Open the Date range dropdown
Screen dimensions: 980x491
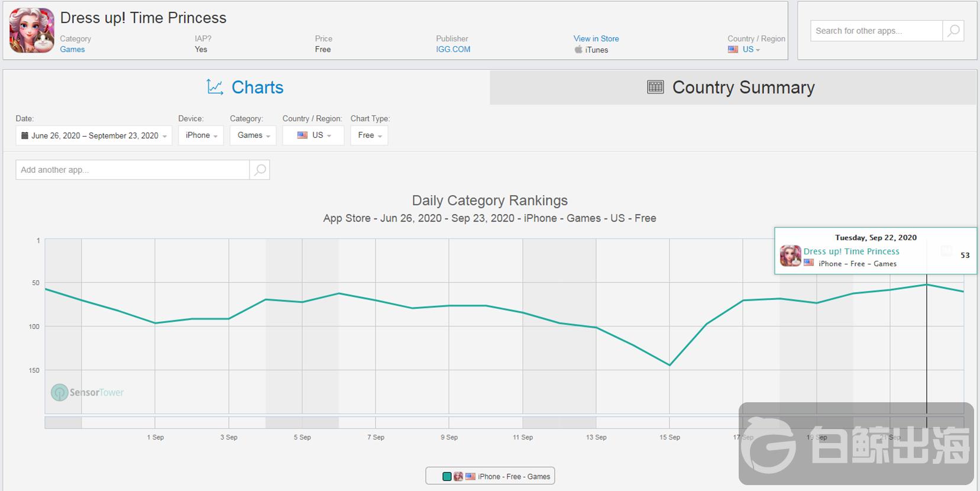click(94, 135)
